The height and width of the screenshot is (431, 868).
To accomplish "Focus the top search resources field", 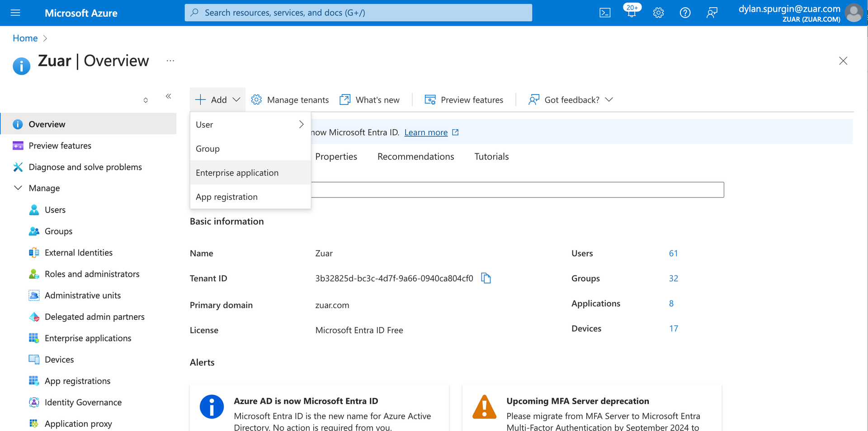I will [358, 13].
